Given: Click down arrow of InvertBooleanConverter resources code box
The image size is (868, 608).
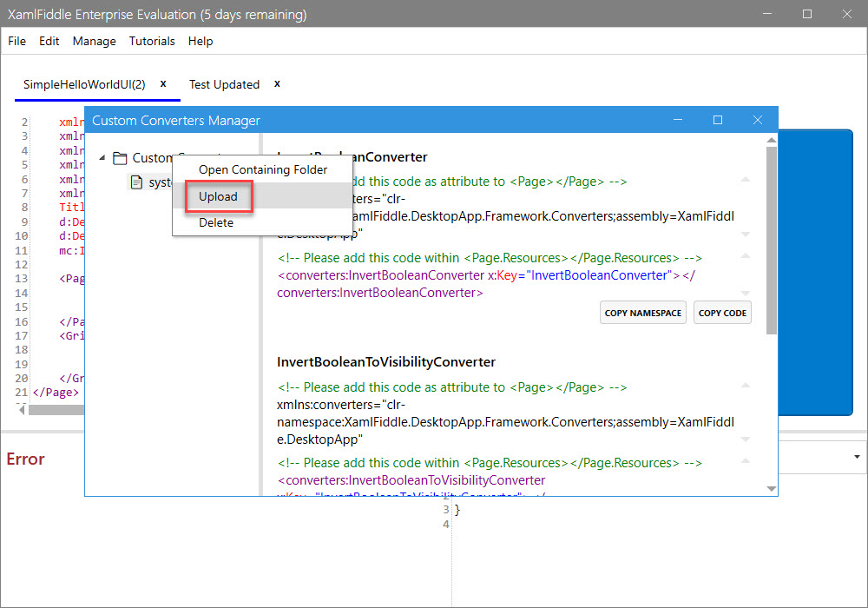Looking at the screenshot, I should (x=745, y=293).
